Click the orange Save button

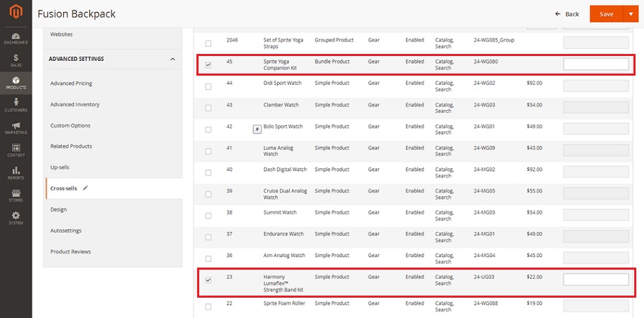click(606, 14)
